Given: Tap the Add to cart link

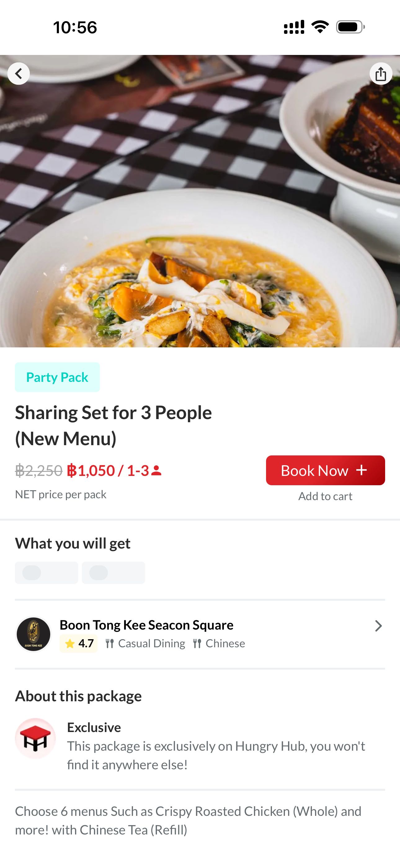Looking at the screenshot, I should [x=325, y=496].
